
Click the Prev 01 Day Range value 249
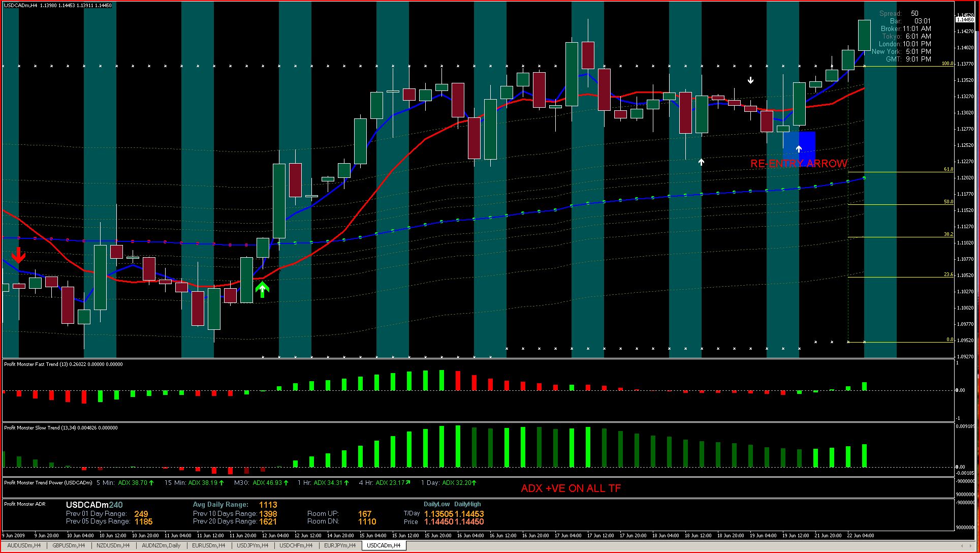141,514
